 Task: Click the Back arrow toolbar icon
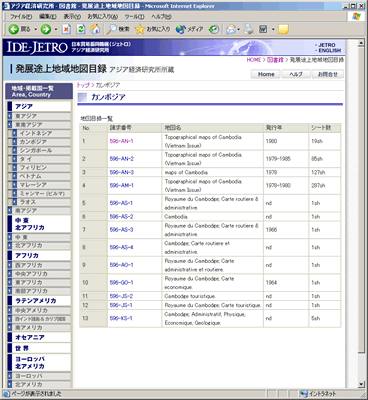click(x=14, y=29)
